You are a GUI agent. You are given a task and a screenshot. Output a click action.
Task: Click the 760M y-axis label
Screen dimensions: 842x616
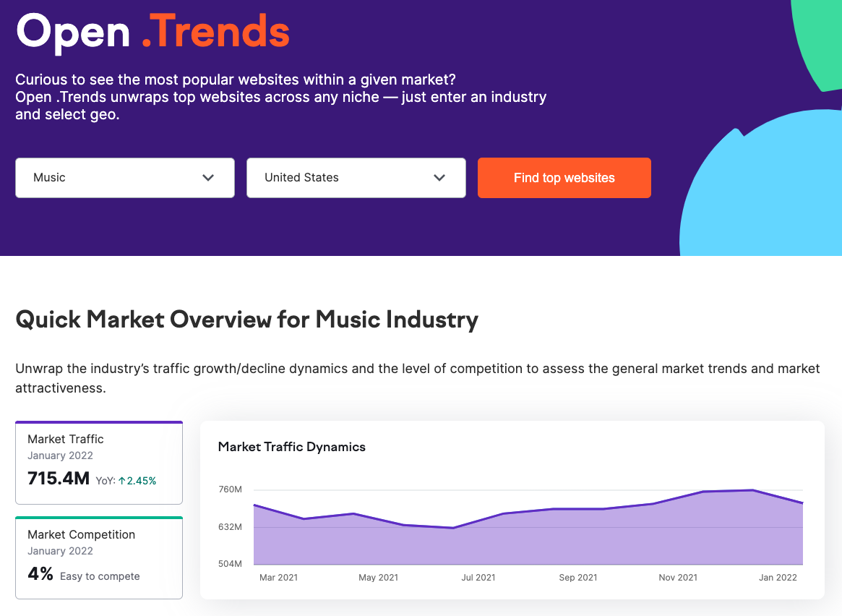point(231,489)
